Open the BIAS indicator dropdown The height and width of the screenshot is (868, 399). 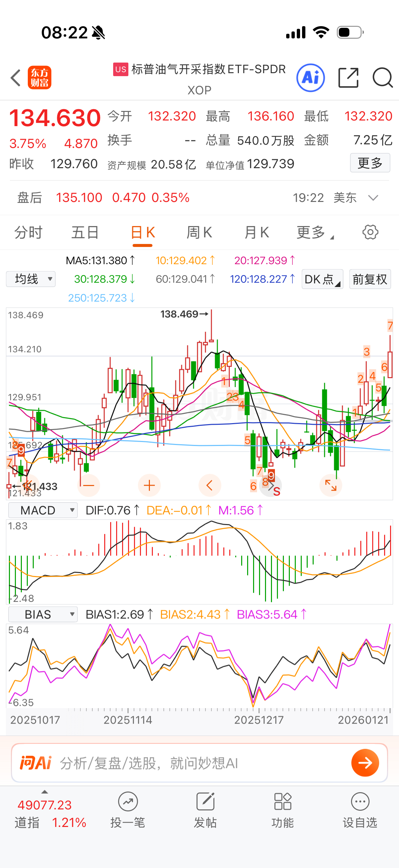[43, 614]
